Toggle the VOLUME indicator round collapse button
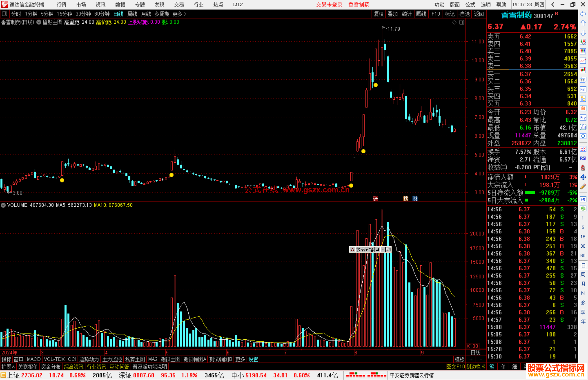Screen dimensions: 588x380 click(3, 205)
